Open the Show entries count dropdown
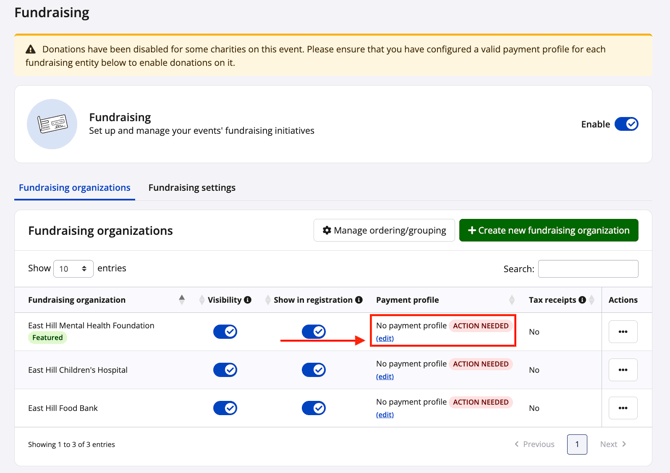Image resolution: width=670 pixels, height=473 pixels. pyautogui.click(x=73, y=269)
